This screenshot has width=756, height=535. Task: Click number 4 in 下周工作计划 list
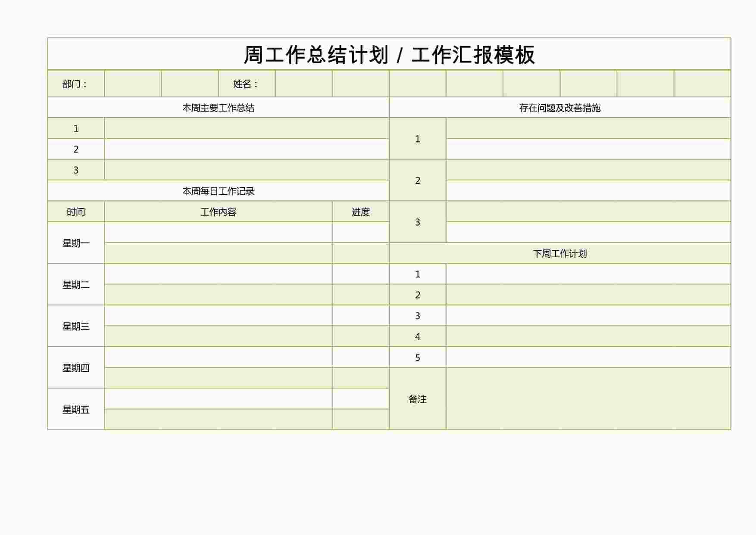[417, 336]
